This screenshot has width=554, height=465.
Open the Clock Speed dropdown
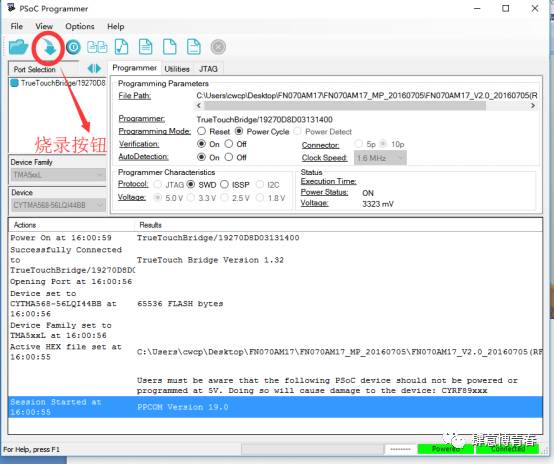pyautogui.click(x=380, y=158)
